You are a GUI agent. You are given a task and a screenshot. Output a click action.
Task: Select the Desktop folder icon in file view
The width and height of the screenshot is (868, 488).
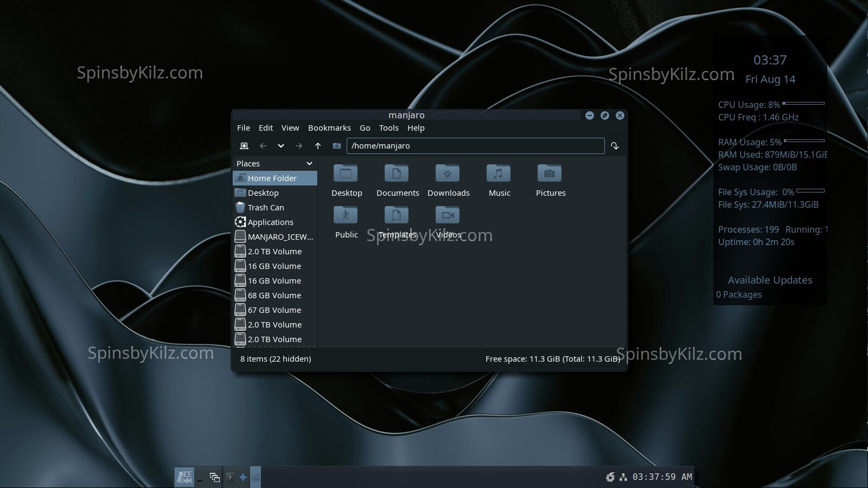tap(346, 174)
